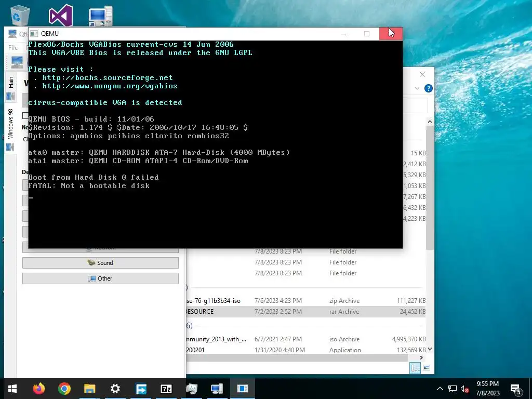Click the virtual machine toolbar icon in Qt window

(17, 62)
